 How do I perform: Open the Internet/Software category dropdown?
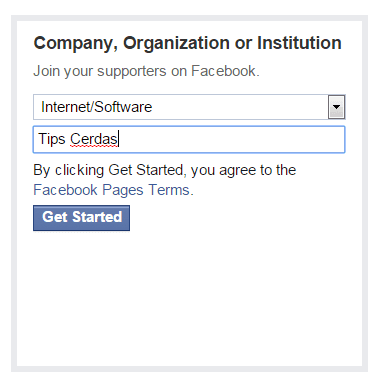[189, 107]
